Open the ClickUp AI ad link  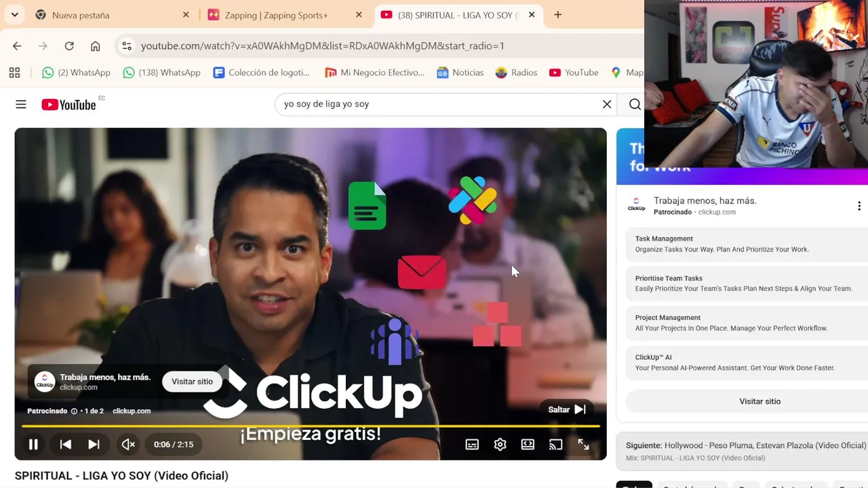tap(747, 363)
